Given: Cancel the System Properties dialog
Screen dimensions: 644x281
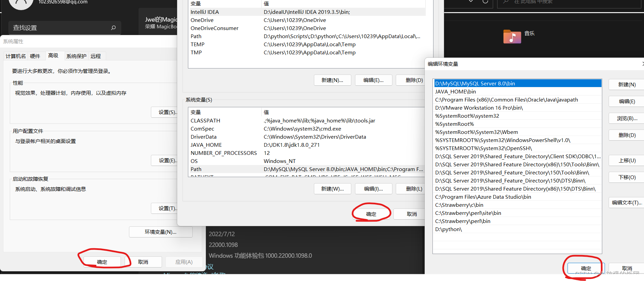Looking at the screenshot, I should click(x=143, y=262).
